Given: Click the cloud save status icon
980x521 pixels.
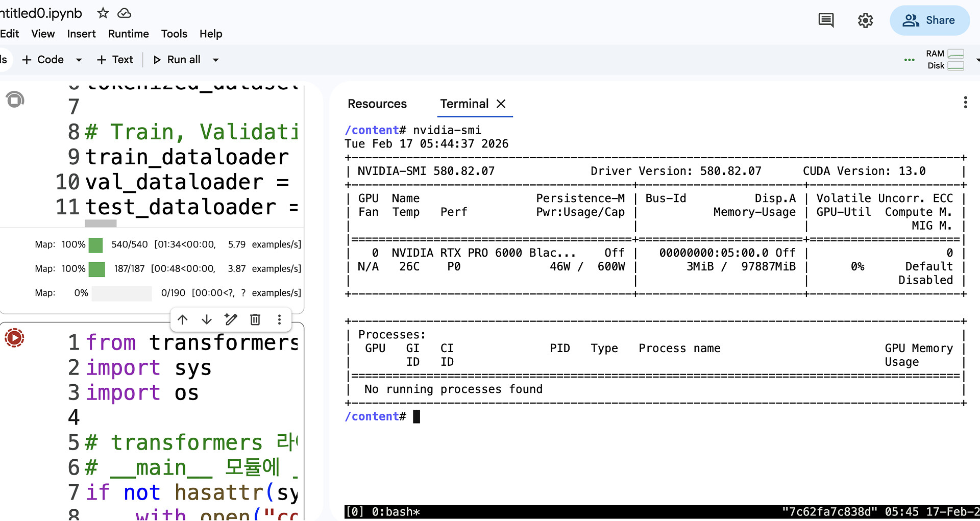Looking at the screenshot, I should [x=124, y=13].
